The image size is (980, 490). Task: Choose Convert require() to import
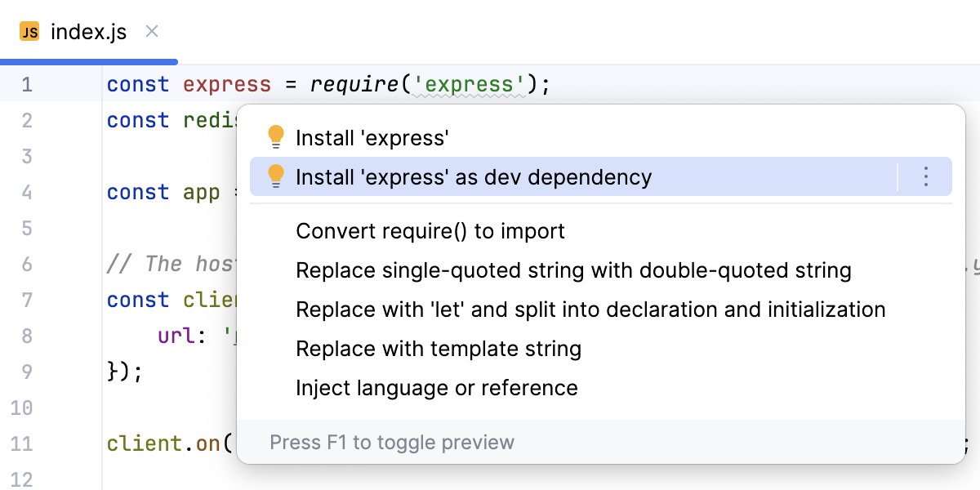(600, 231)
